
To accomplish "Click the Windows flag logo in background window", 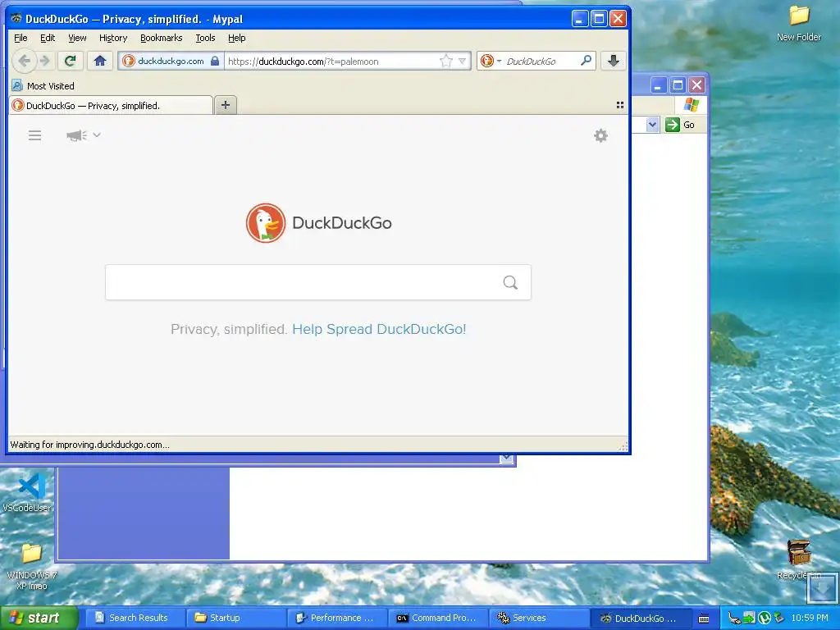I will (x=691, y=104).
